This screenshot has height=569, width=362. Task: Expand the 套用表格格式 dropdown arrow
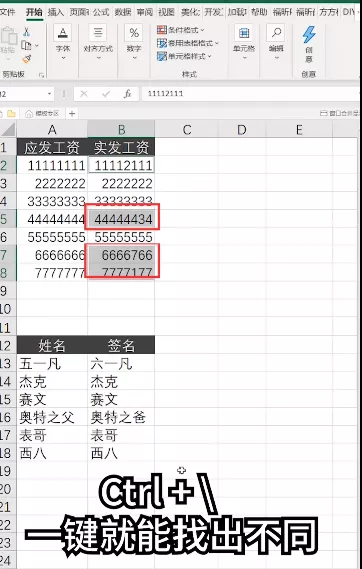[x=217, y=43]
